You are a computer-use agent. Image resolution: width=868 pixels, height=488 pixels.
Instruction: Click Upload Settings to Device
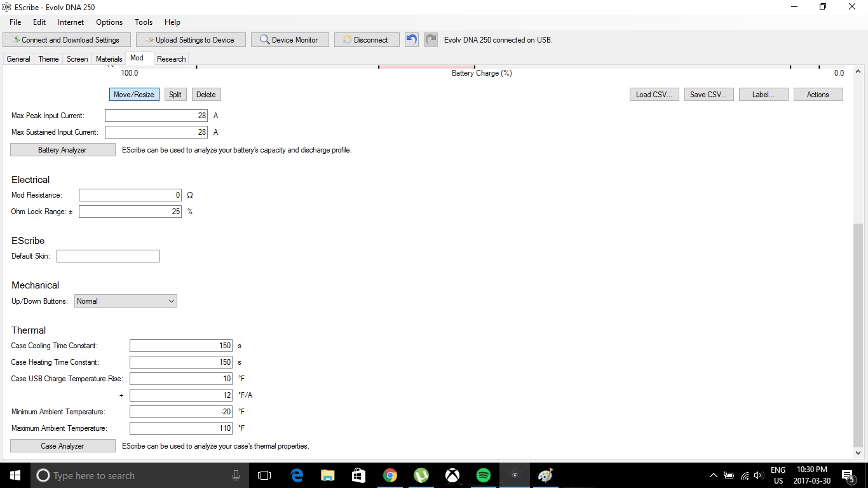[189, 40]
